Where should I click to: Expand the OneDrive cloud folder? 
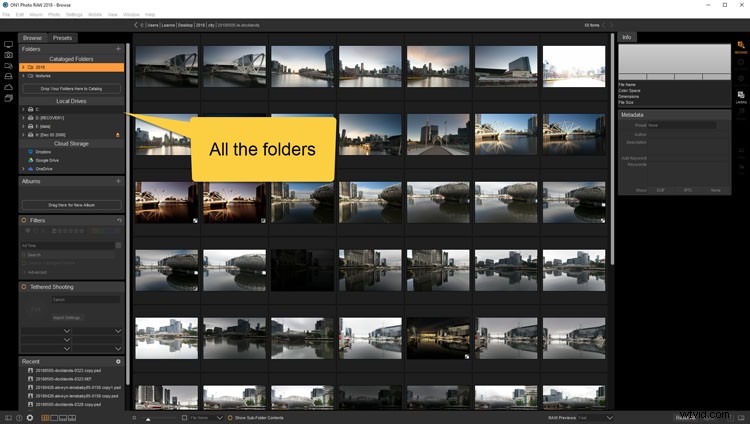click(x=23, y=169)
